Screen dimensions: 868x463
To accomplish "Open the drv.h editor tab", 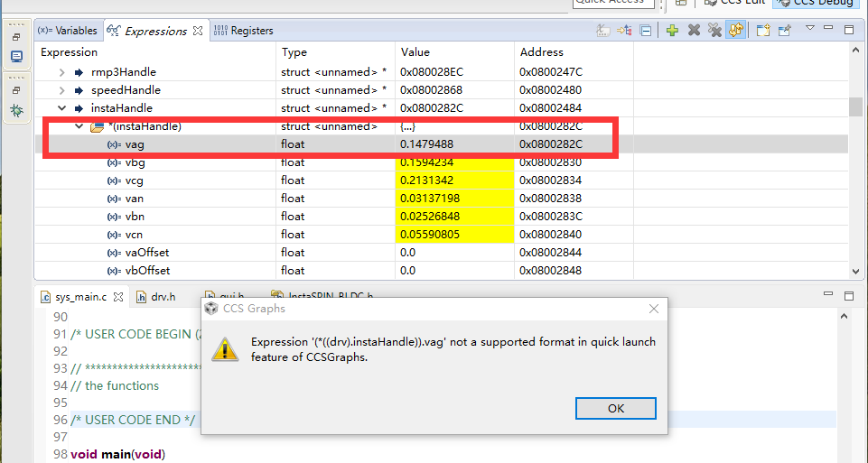I will (x=156, y=297).
